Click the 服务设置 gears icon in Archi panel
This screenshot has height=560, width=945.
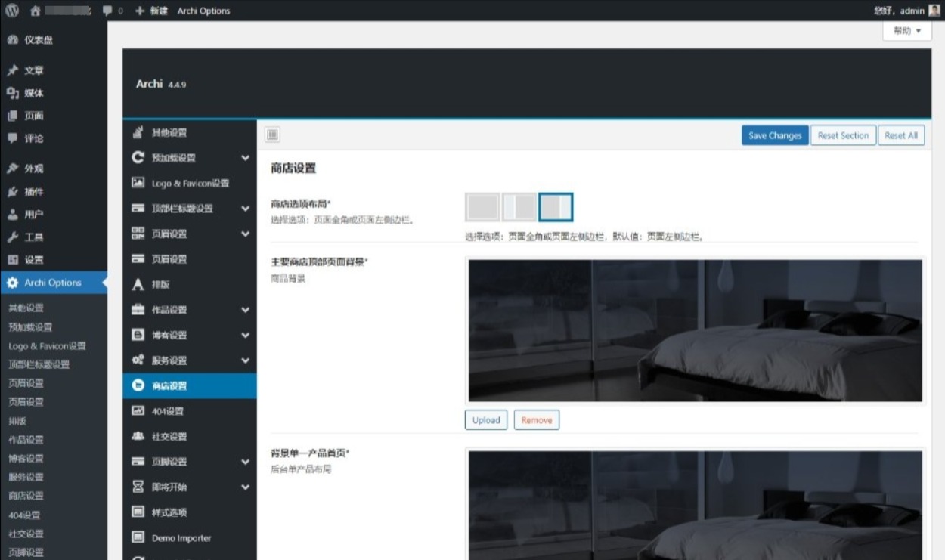point(138,360)
